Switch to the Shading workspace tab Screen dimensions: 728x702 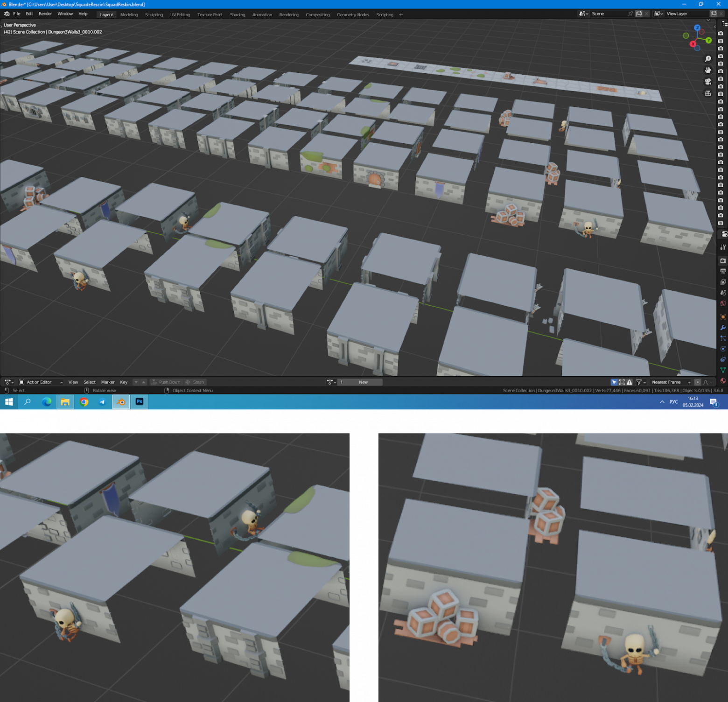pos(238,15)
